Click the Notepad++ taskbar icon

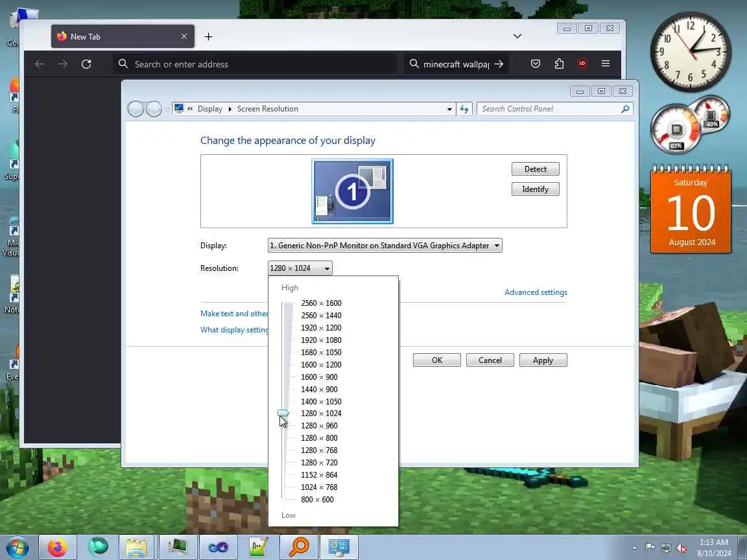click(258, 547)
